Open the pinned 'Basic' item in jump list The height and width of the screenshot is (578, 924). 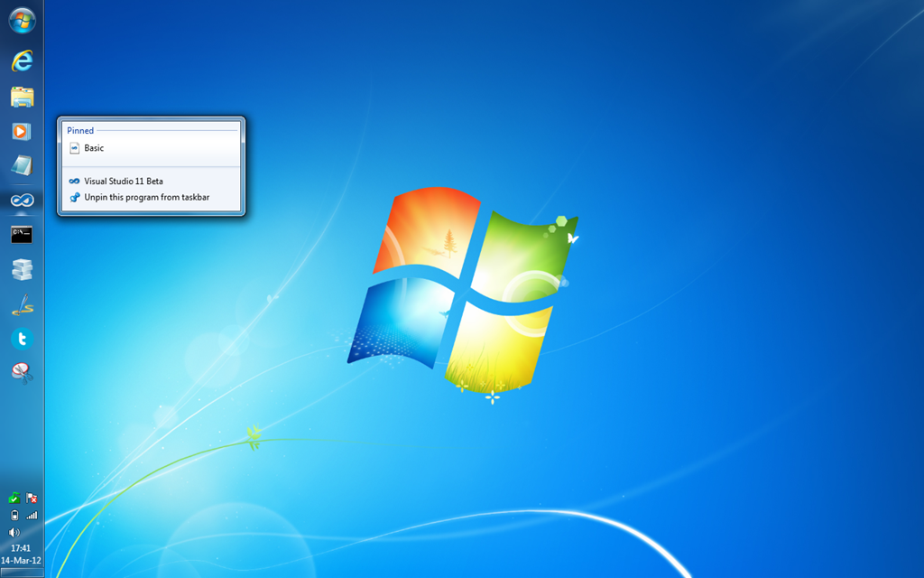[x=152, y=148]
